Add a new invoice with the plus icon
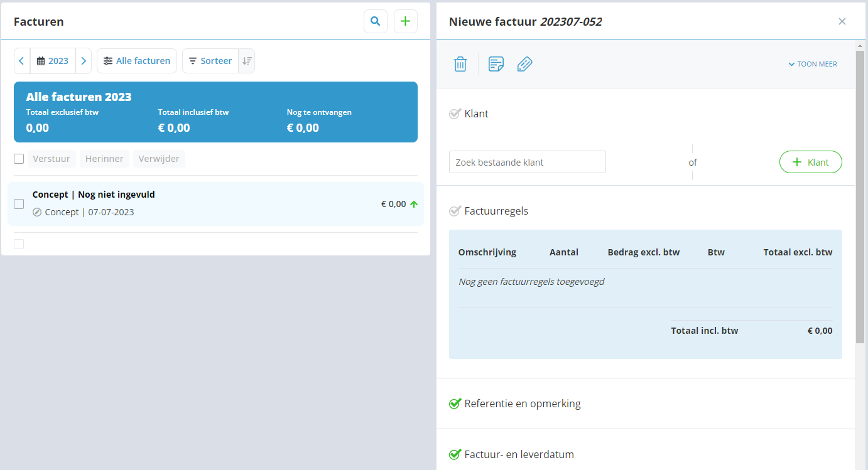868x470 pixels. click(405, 21)
